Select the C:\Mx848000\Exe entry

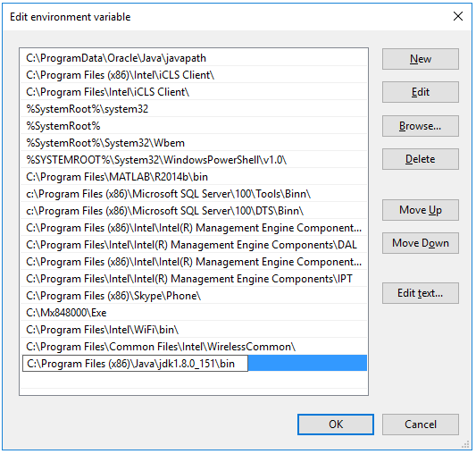194,313
